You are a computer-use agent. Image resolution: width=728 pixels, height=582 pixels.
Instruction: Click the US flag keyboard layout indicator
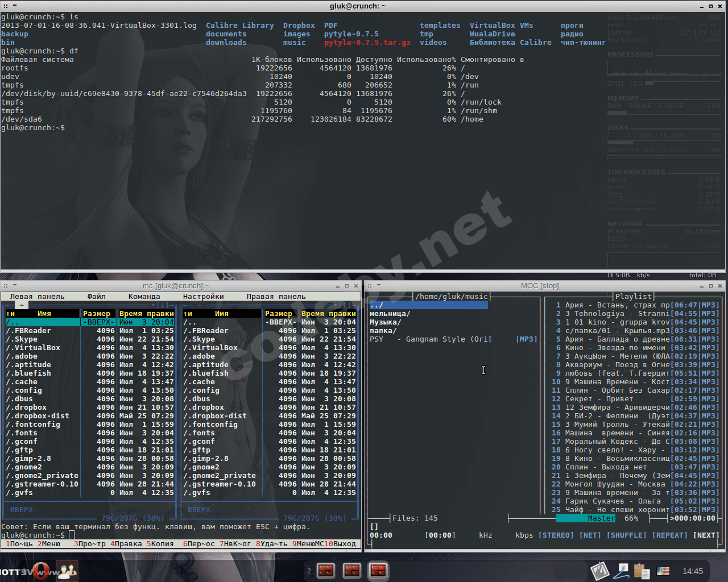[663, 571]
